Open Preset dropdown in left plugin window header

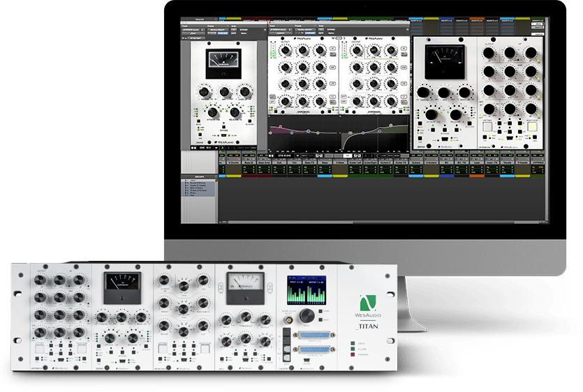pos(218,30)
